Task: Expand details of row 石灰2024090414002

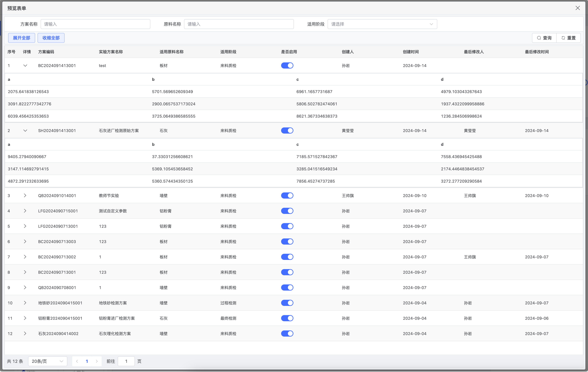Action: (25, 334)
